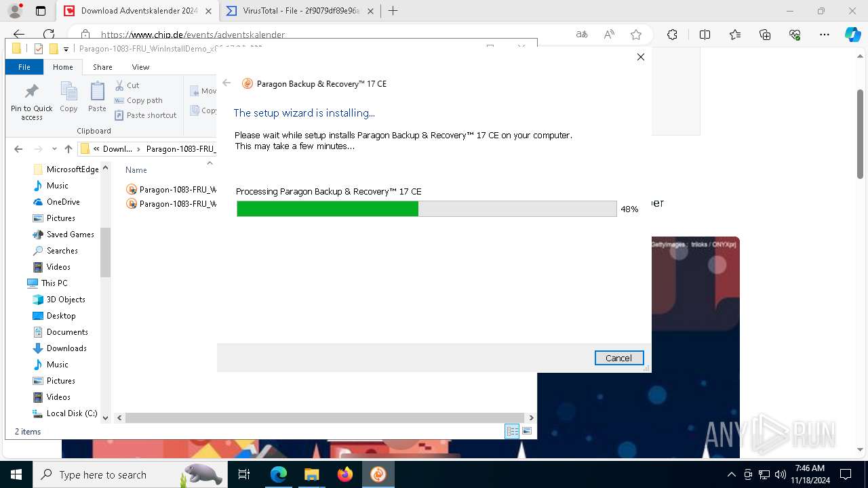Select MicrosoftEdge folder in navigation tree

point(66,169)
